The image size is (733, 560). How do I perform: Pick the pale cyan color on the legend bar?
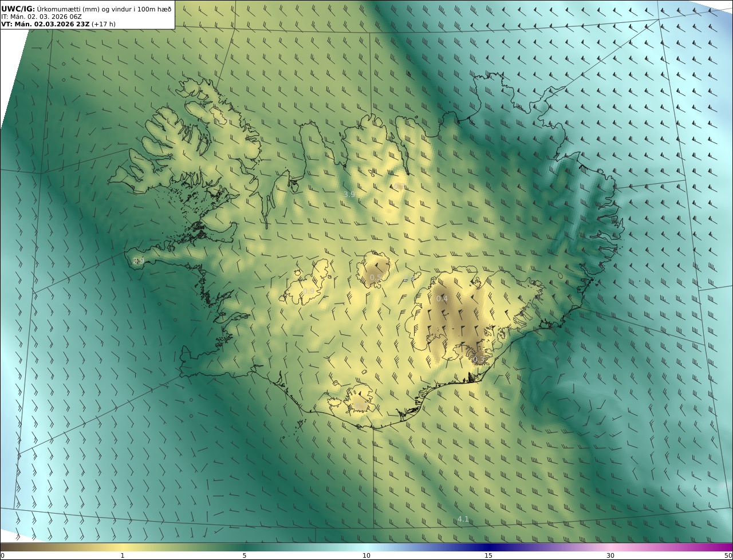coord(366,547)
